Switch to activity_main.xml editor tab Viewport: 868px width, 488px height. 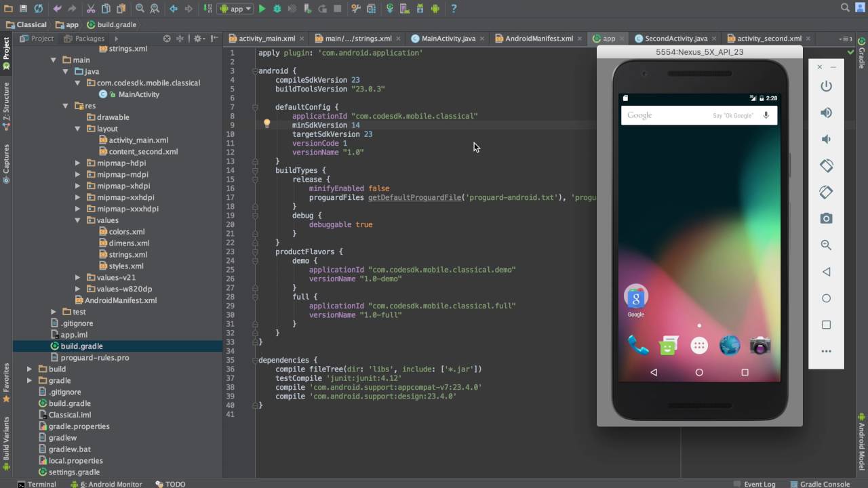click(267, 39)
